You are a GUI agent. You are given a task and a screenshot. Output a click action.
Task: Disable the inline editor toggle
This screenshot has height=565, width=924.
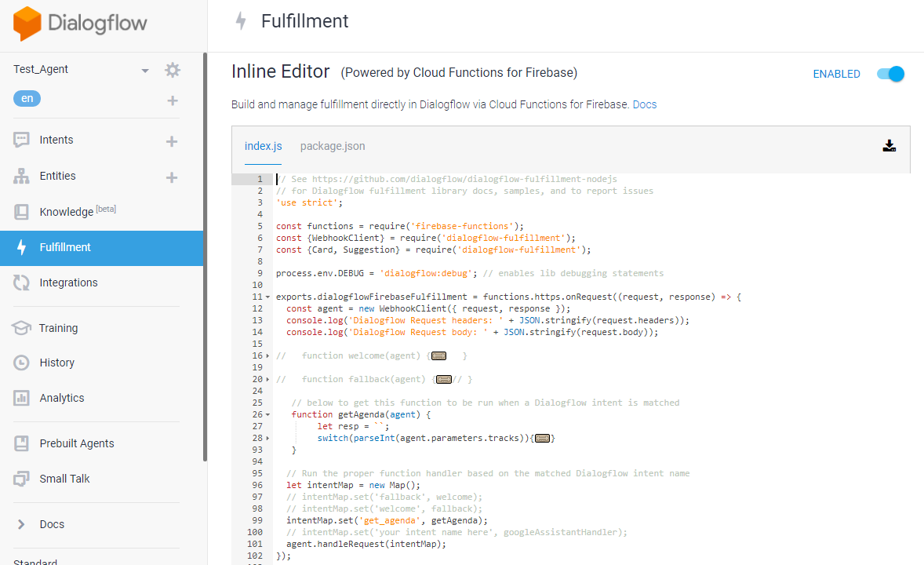pos(889,73)
